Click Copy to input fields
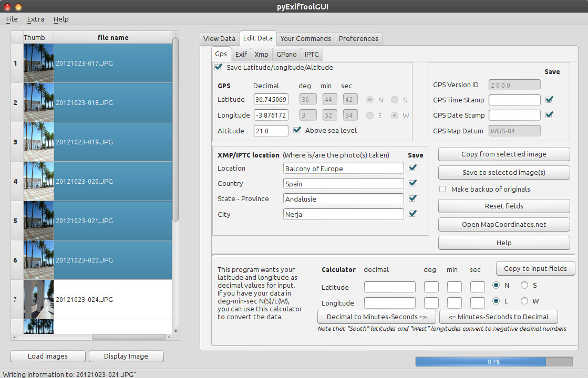 click(535, 268)
